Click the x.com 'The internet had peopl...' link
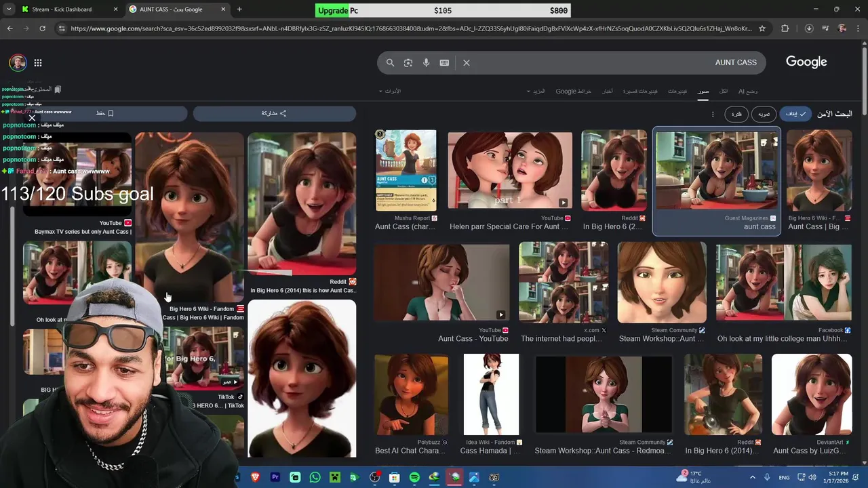 (561, 339)
